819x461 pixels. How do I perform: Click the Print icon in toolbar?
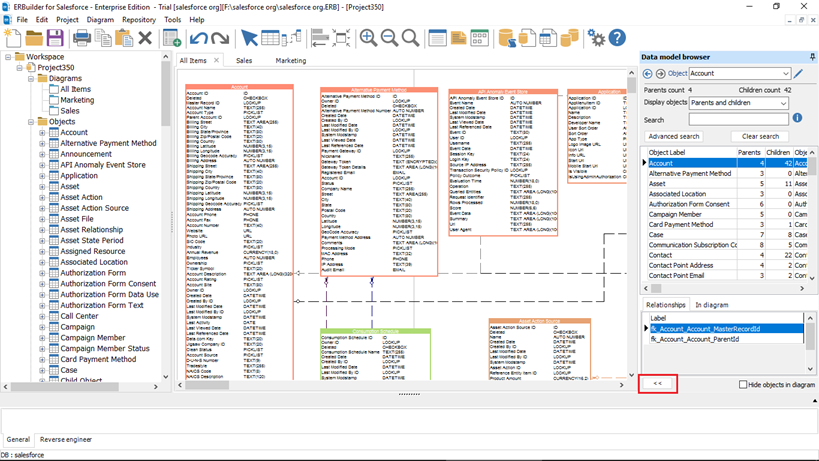[82, 38]
